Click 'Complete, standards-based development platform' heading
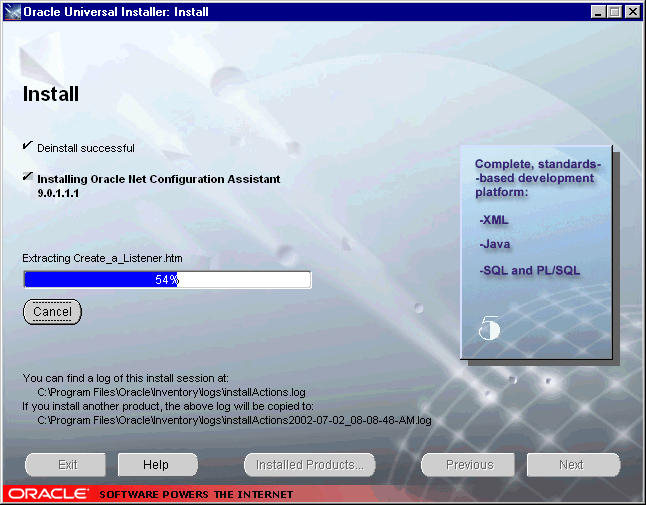 [538, 178]
